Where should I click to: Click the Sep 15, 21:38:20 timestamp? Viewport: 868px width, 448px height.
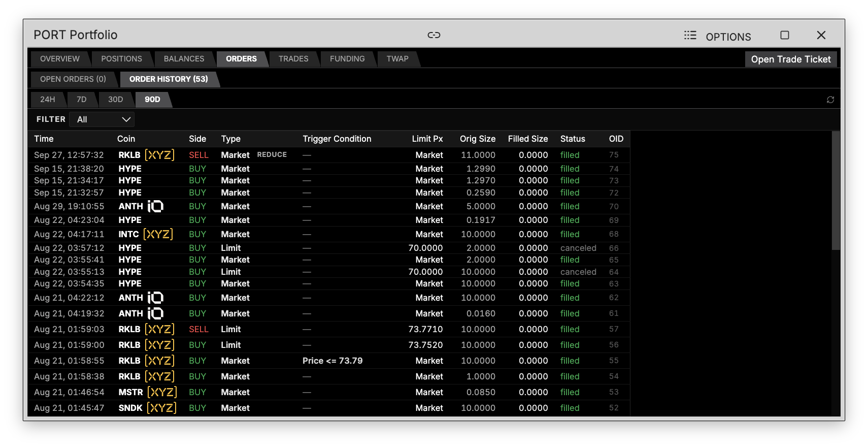coord(69,169)
